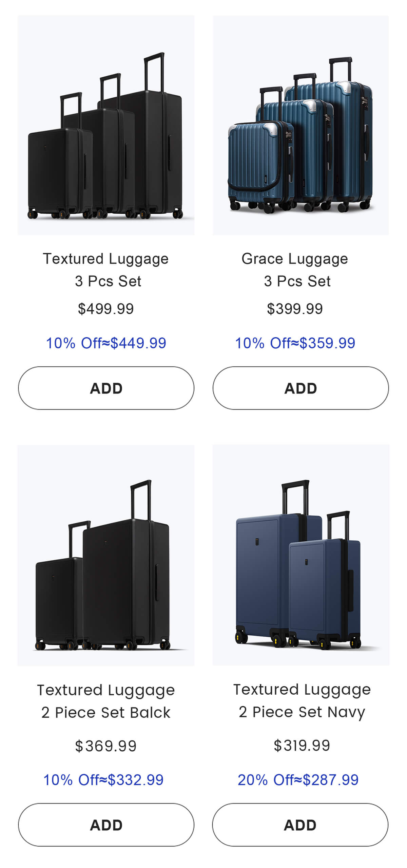Tap the 10% Off≈$359.99 discount text

tap(295, 343)
